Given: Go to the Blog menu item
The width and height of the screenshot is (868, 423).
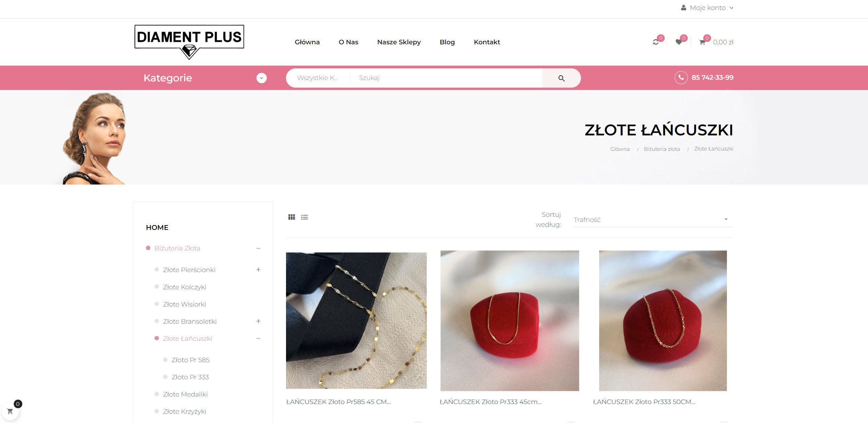Looking at the screenshot, I should [447, 42].
